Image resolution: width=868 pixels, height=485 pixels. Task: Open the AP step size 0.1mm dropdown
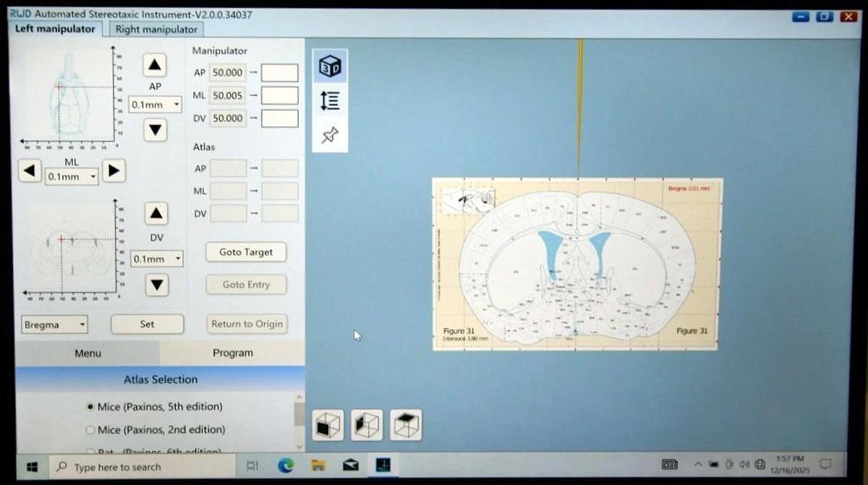155,104
